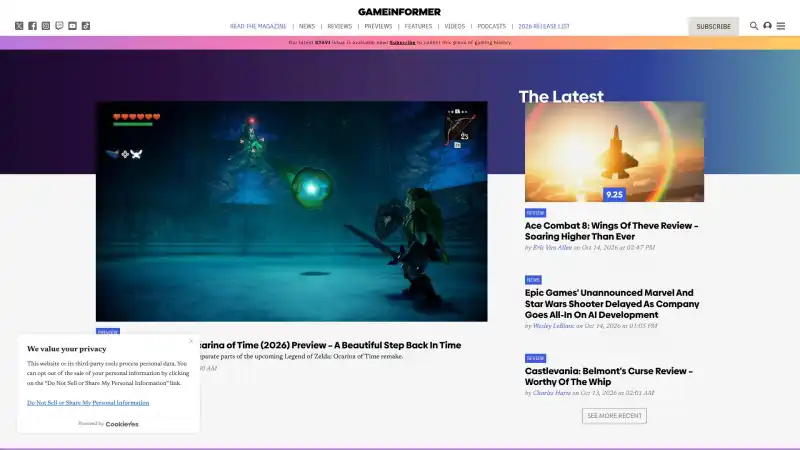The width and height of the screenshot is (800, 450).
Task: Open Read The Magazine menu item
Action: click(x=258, y=26)
